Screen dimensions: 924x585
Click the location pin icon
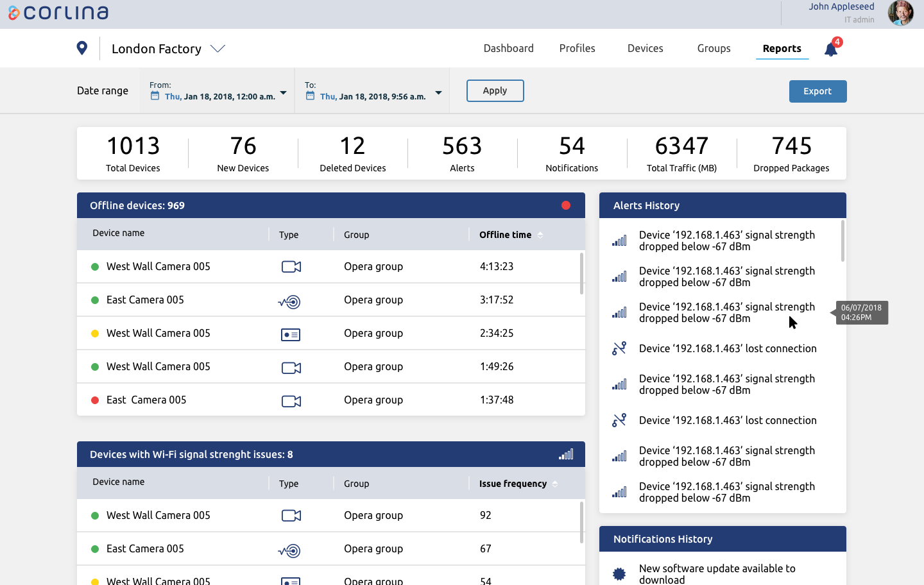click(x=81, y=48)
